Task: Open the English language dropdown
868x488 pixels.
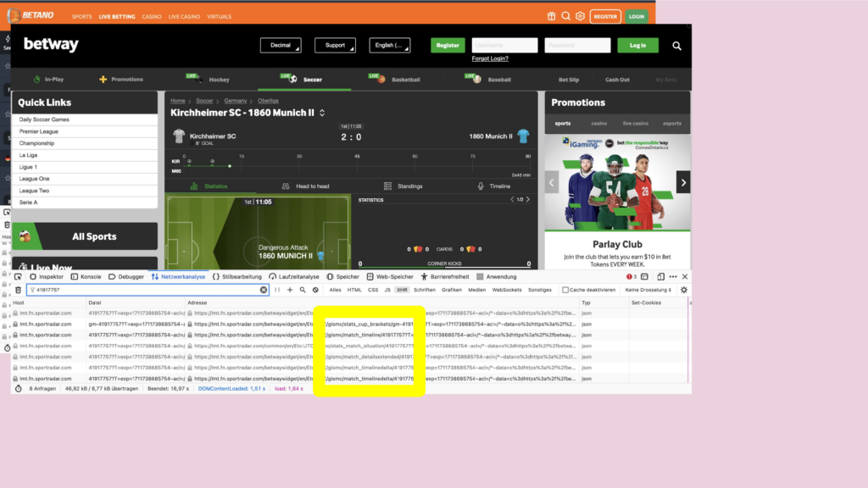Action: click(x=390, y=46)
